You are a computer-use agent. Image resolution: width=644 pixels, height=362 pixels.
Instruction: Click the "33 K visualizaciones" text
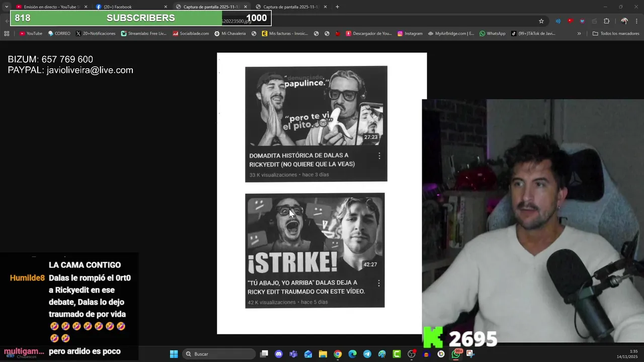[x=273, y=175]
